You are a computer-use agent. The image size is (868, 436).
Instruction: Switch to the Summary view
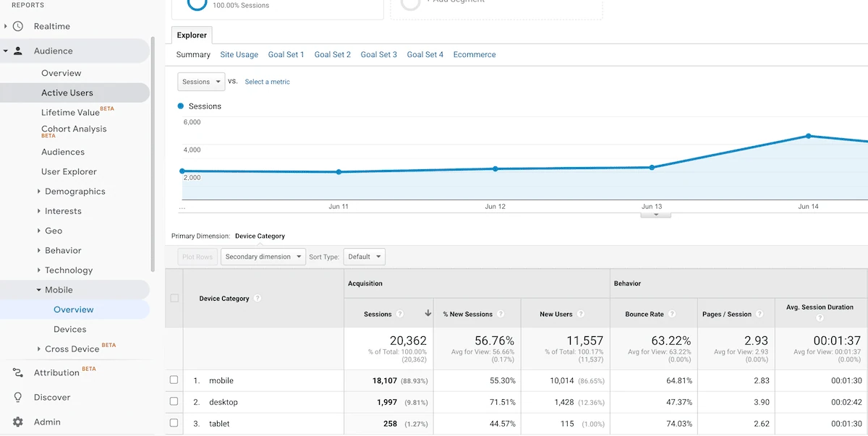tap(193, 55)
